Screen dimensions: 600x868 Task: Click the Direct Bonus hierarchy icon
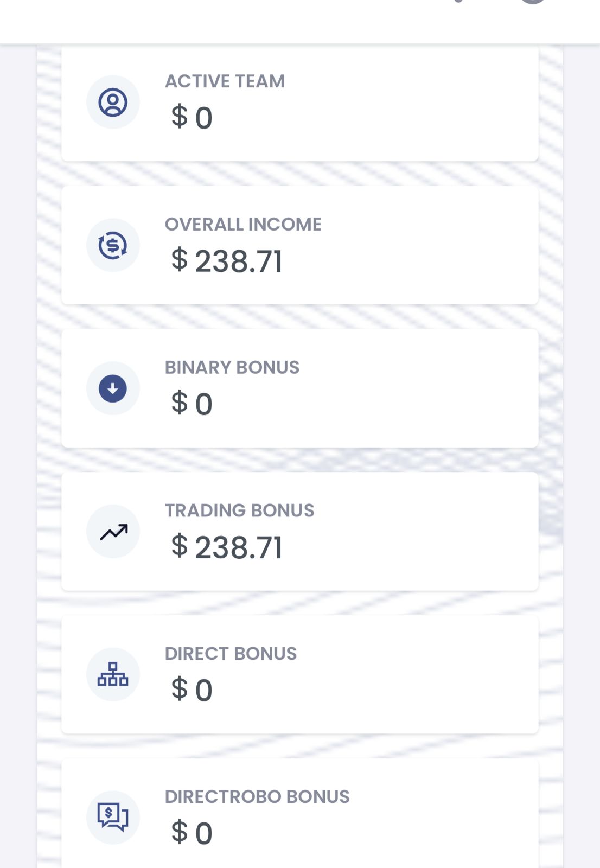(113, 674)
